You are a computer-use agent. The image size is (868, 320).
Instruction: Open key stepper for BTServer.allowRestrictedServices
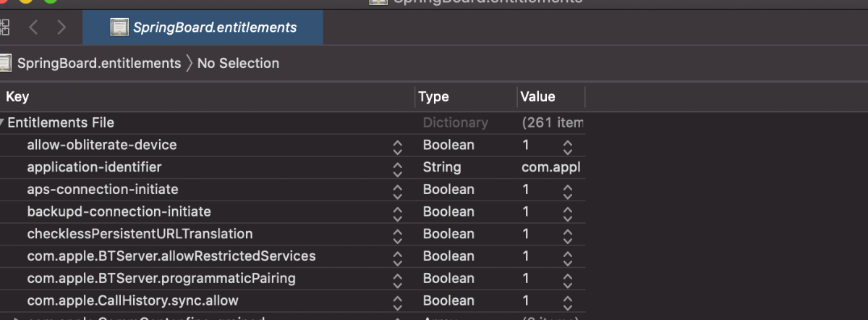pyautogui.click(x=397, y=258)
